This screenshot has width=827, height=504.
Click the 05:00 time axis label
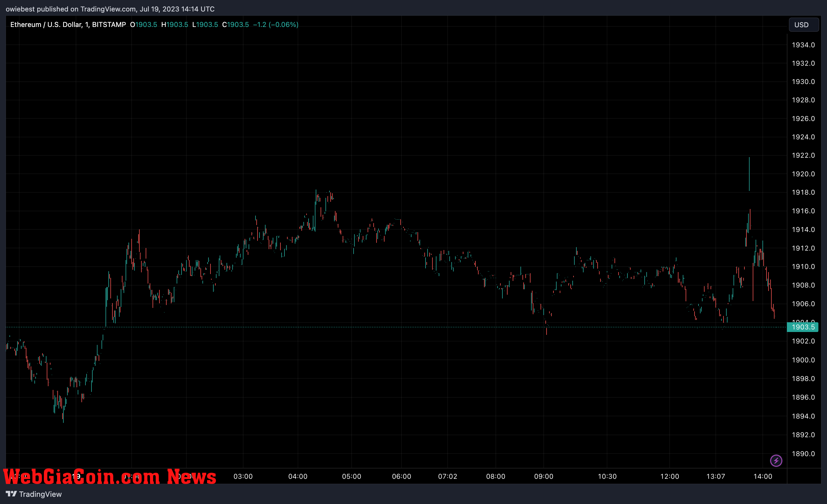(351, 476)
